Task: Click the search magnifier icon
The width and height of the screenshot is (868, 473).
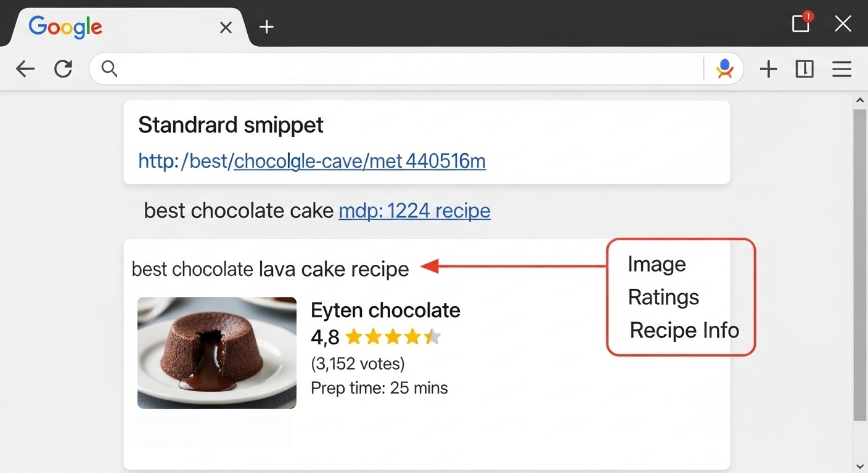Action: point(109,69)
